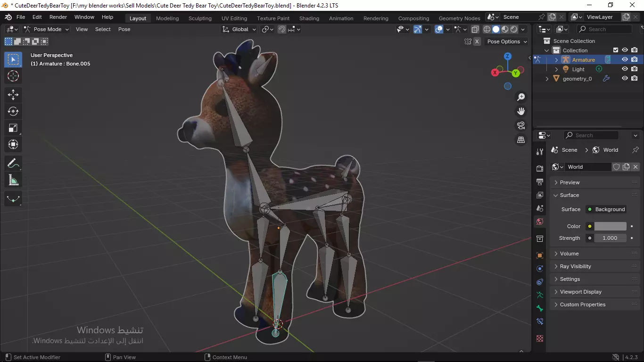Select the Breakdowner pose tool

(x=13, y=199)
